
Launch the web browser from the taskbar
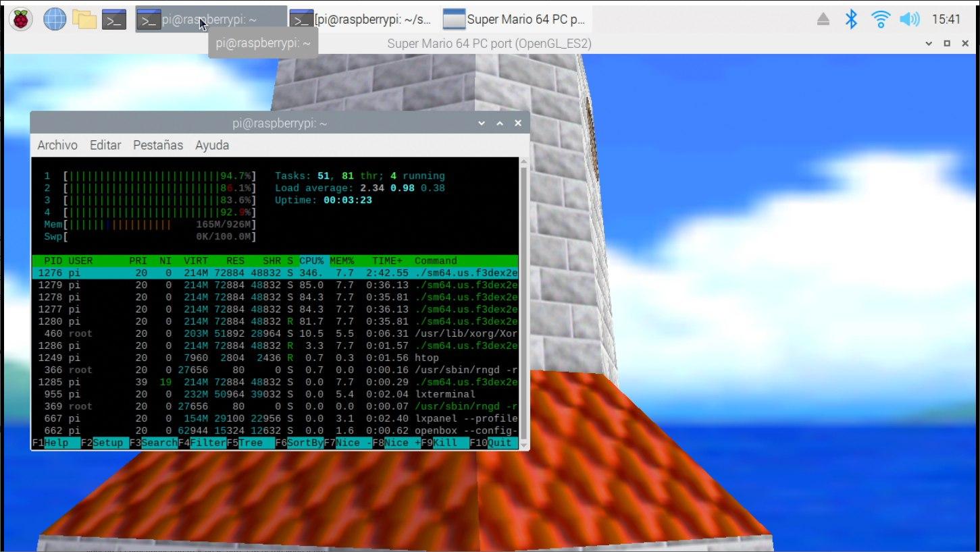[x=54, y=18]
